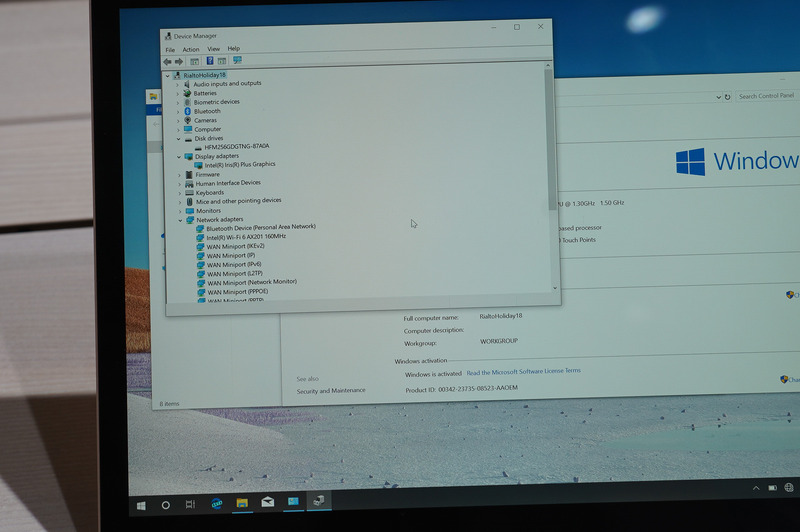Image resolution: width=800 pixels, height=532 pixels.
Task: Click the Back arrow in Device Manager toolbar
Action: click(x=167, y=62)
